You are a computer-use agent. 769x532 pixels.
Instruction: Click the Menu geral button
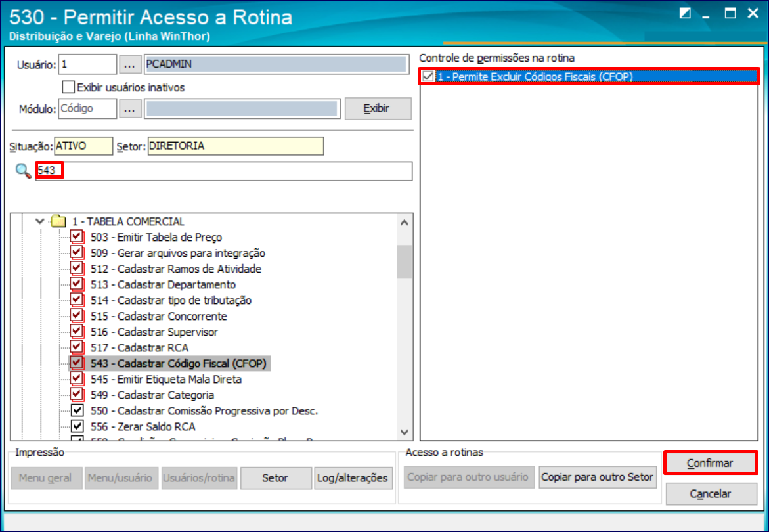point(45,477)
